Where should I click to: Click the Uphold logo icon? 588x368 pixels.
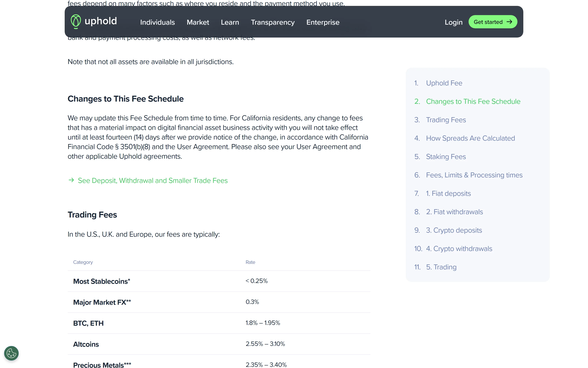[x=76, y=22]
